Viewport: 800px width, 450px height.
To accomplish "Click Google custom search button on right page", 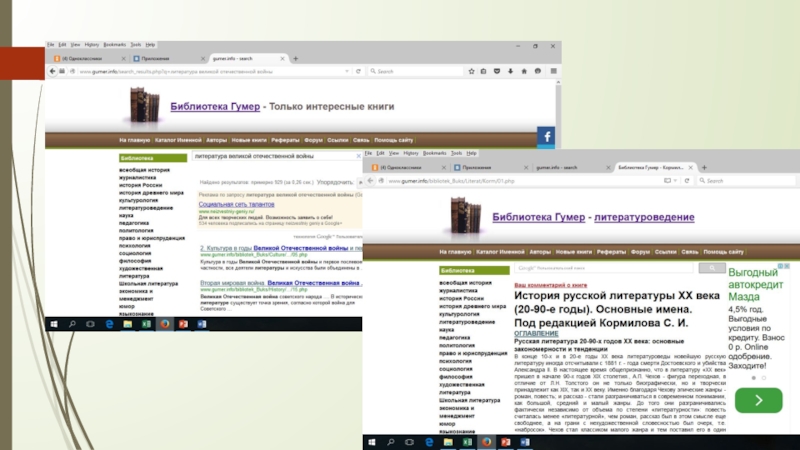I will tap(712, 268).
